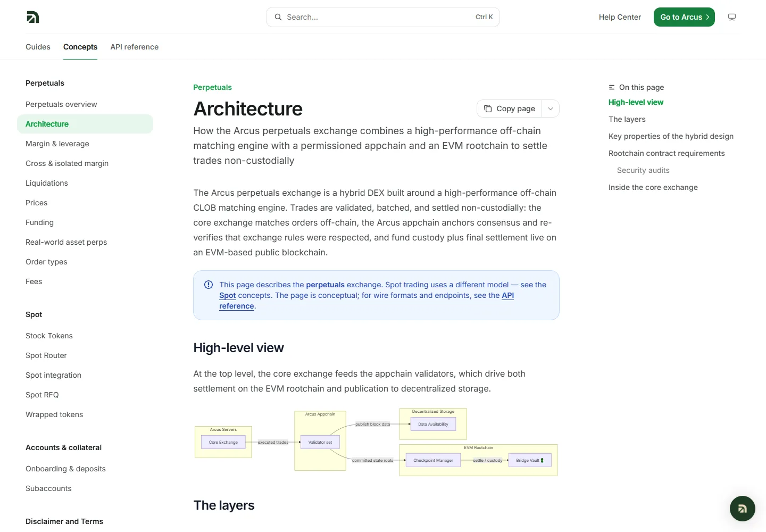Switch to the Guides tab
The image size is (766, 532).
point(38,47)
